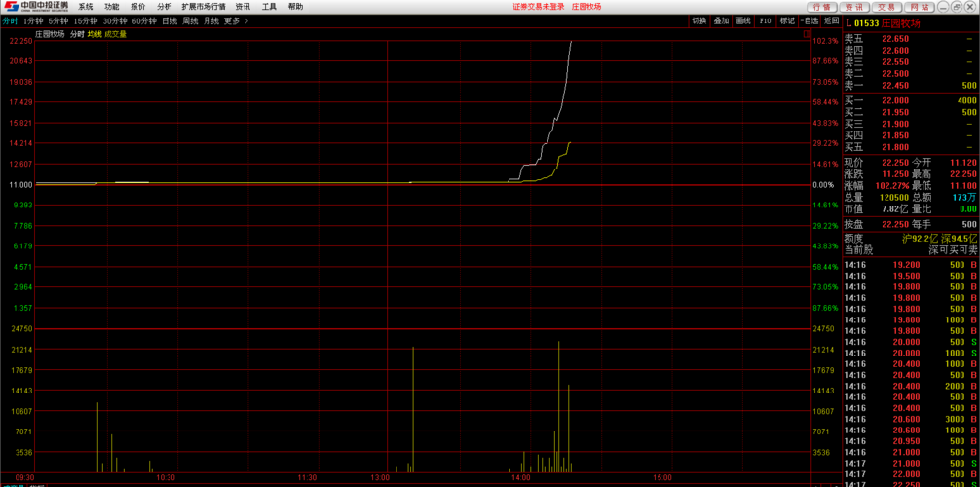Image resolution: width=980 pixels, height=487 pixels.
Task: Click the 14:16 trade row priced 20.950
Action: tap(911, 441)
